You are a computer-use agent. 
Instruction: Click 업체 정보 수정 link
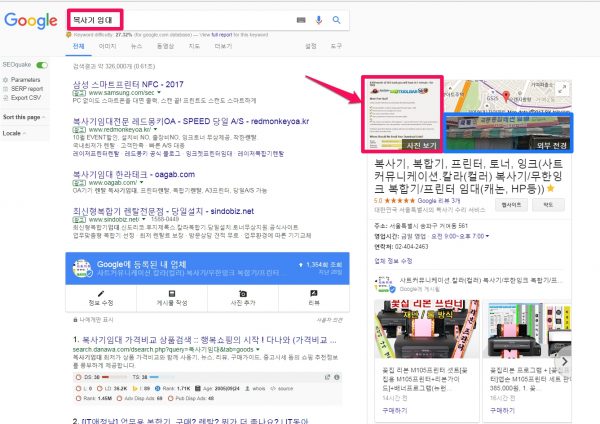[x=393, y=261]
